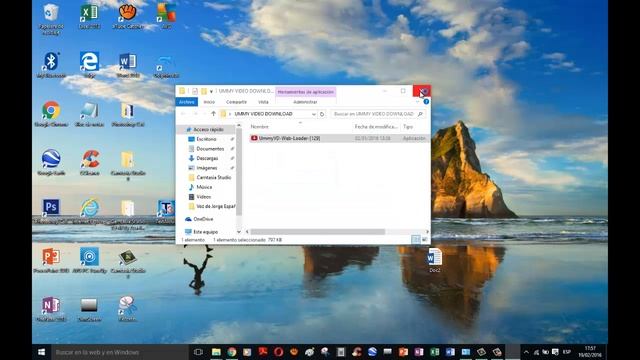Click the Explorer search box
The image size is (640, 360).
point(378,114)
